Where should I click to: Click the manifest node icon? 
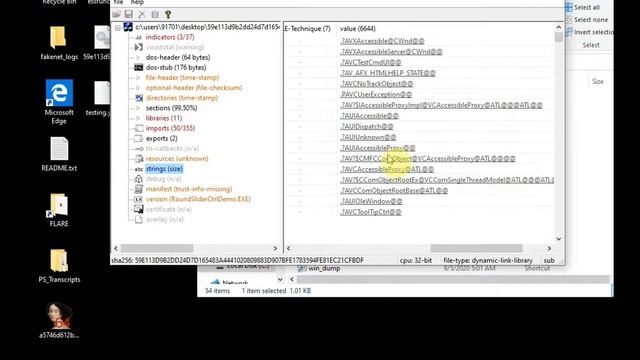point(139,189)
